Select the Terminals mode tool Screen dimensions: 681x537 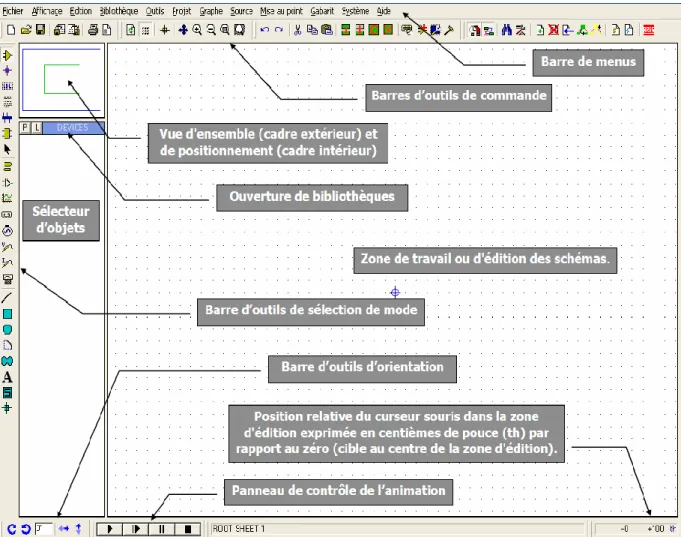[x=7, y=166]
